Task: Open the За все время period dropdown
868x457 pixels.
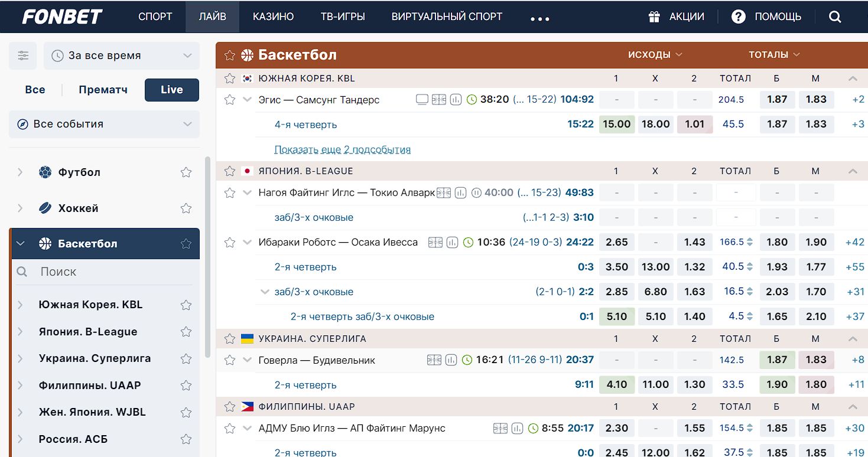Action: pyautogui.click(x=122, y=56)
